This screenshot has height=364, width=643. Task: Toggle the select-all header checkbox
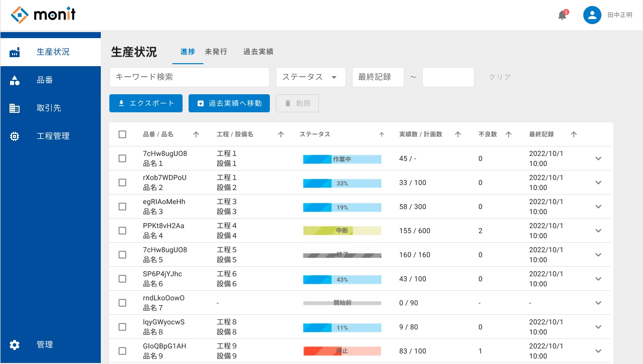pos(122,134)
